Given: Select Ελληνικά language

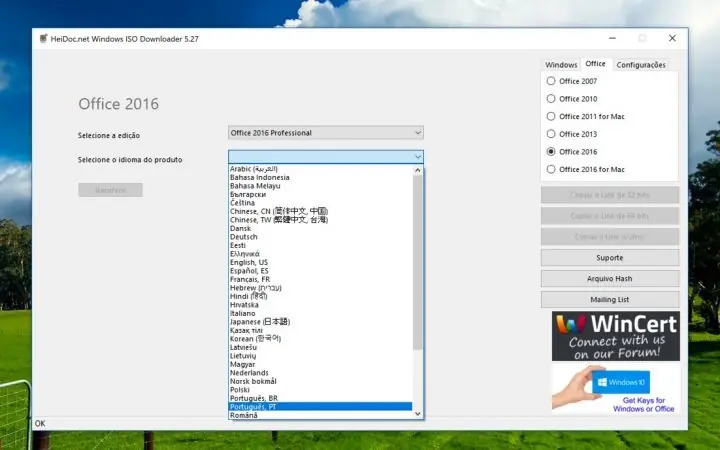Looking at the screenshot, I should pyautogui.click(x=321, y=254).
